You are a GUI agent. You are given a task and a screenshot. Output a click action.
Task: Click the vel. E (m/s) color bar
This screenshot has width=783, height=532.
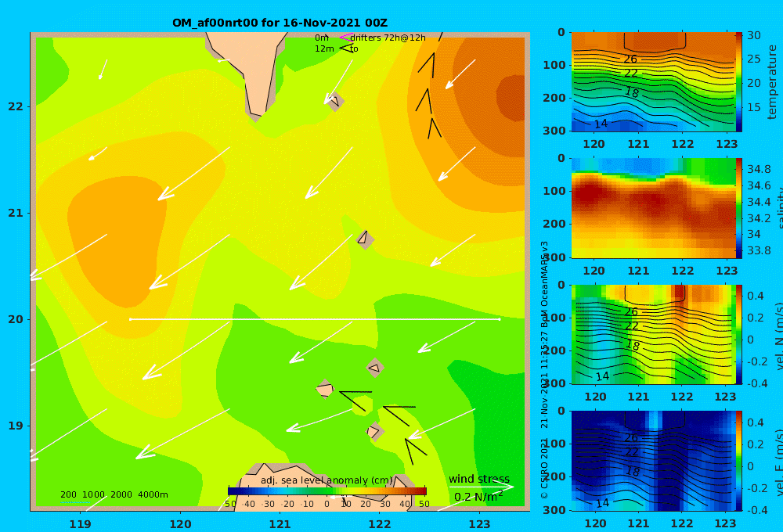pos(738,461)
